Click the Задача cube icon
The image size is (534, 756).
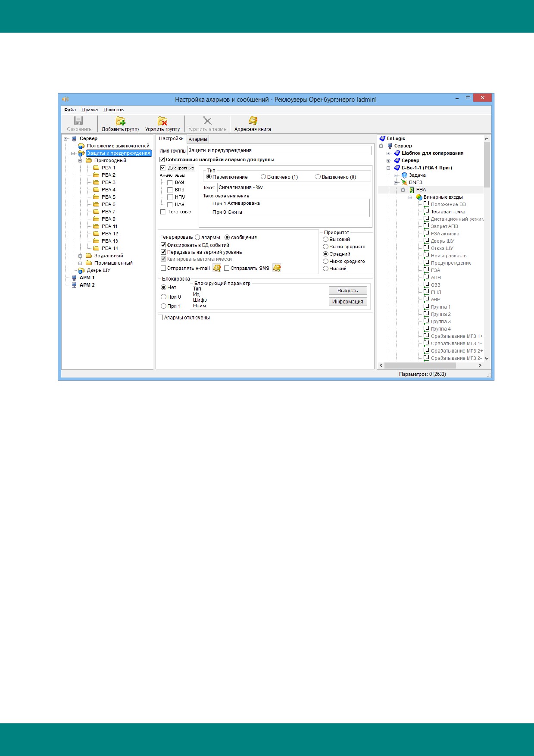tap(404, 175)
